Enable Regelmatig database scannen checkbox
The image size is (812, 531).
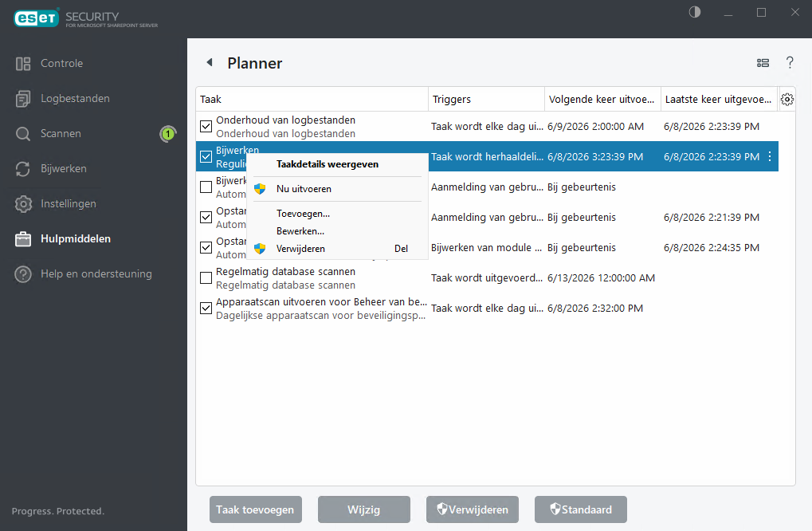[206, 278]
